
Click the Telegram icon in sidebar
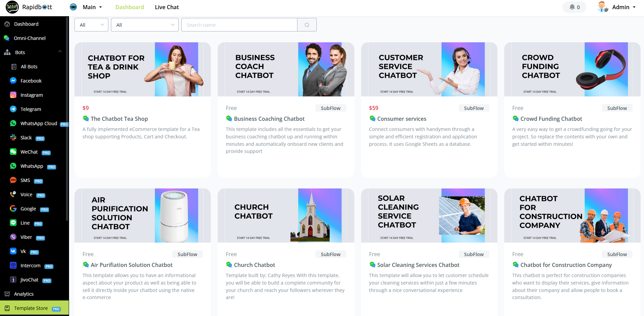pyautogui.click(x=13, y=109)
